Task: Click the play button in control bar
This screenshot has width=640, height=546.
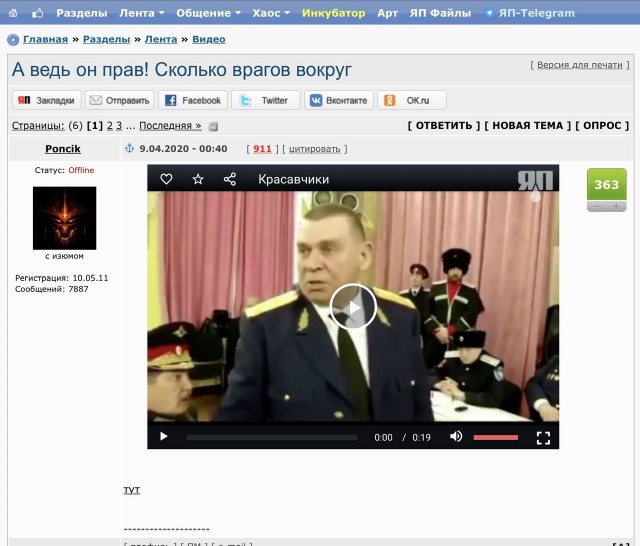Action: tap(164, 437)
